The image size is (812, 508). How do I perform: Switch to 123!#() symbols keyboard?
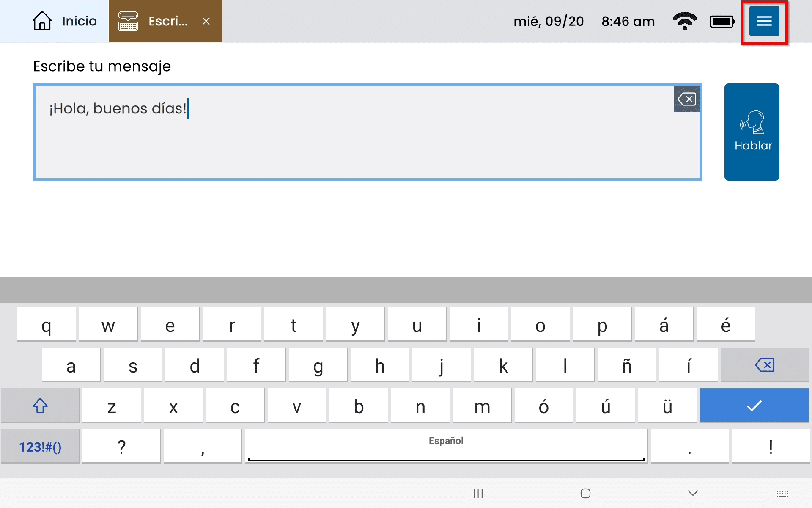40,447
